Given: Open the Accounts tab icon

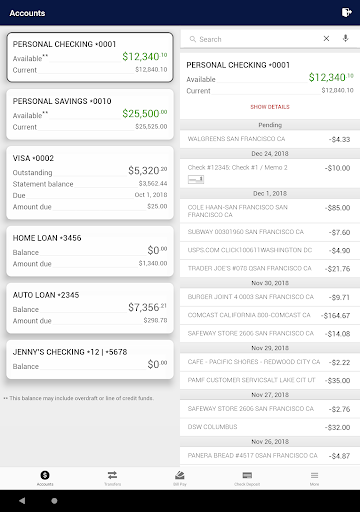Looking at the screenshot, I should click(x=45, y=475).
